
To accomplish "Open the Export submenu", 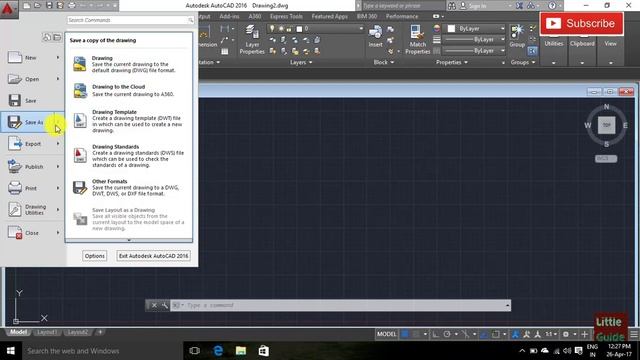I will click(x=33, y=144).
